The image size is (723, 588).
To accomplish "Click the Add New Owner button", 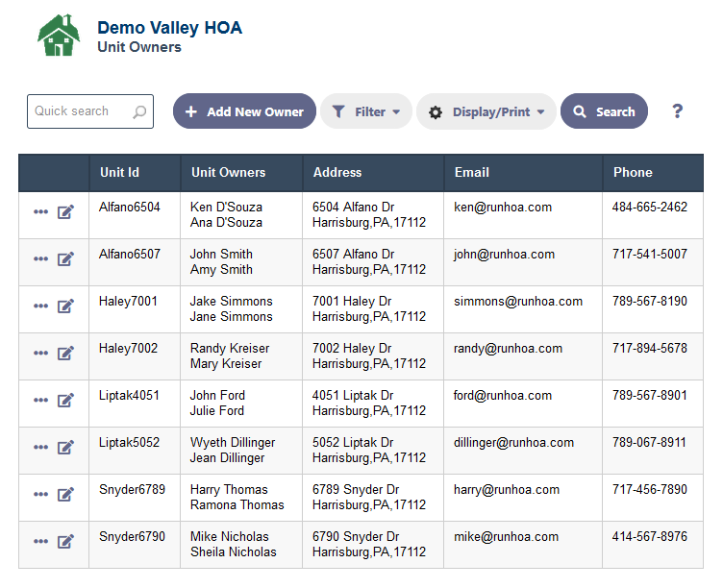I will click(x=244, y=111).
